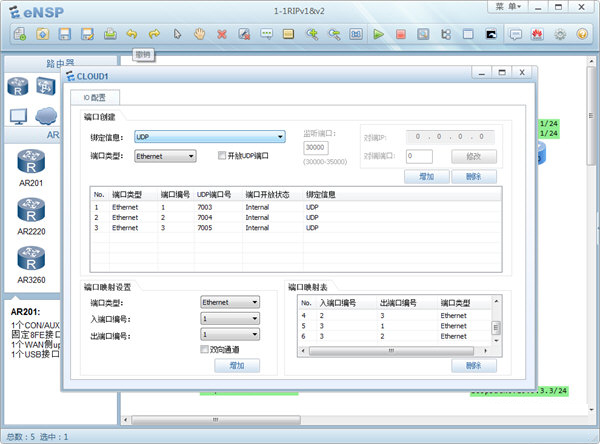600x444 pixels.
Task: Click the undo arrow in toolbar
Action: pos(132,34)
